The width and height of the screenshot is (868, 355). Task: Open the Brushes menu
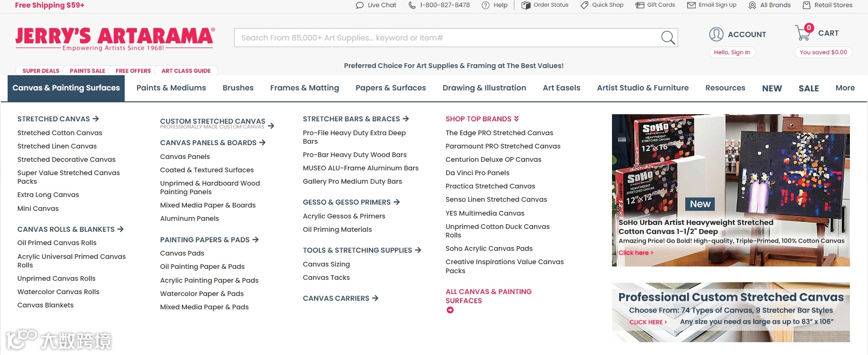coord(238,88)
